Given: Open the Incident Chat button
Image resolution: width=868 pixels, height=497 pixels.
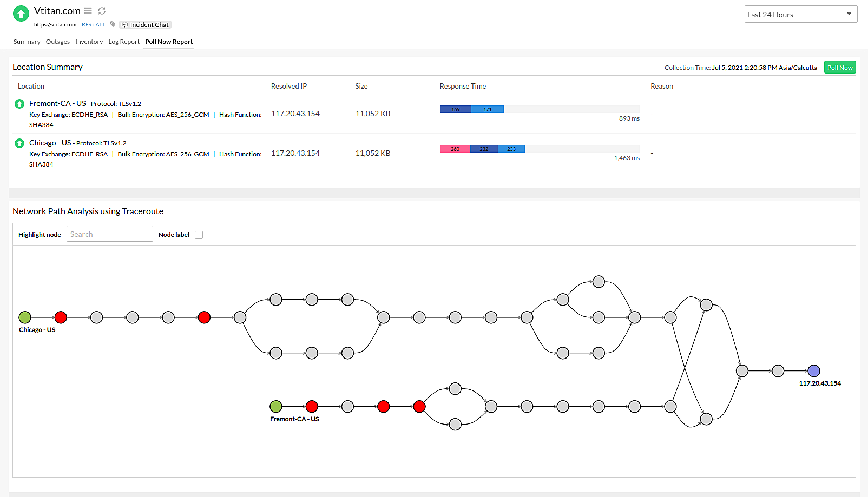Looking at the screenshot, I should point(146,25).
